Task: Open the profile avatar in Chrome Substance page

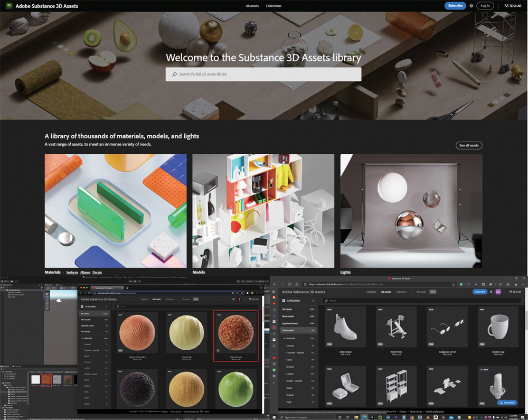Action: click(239, 299)
